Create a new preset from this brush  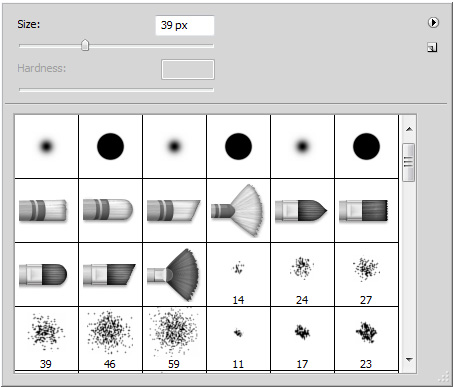point(432,48)
